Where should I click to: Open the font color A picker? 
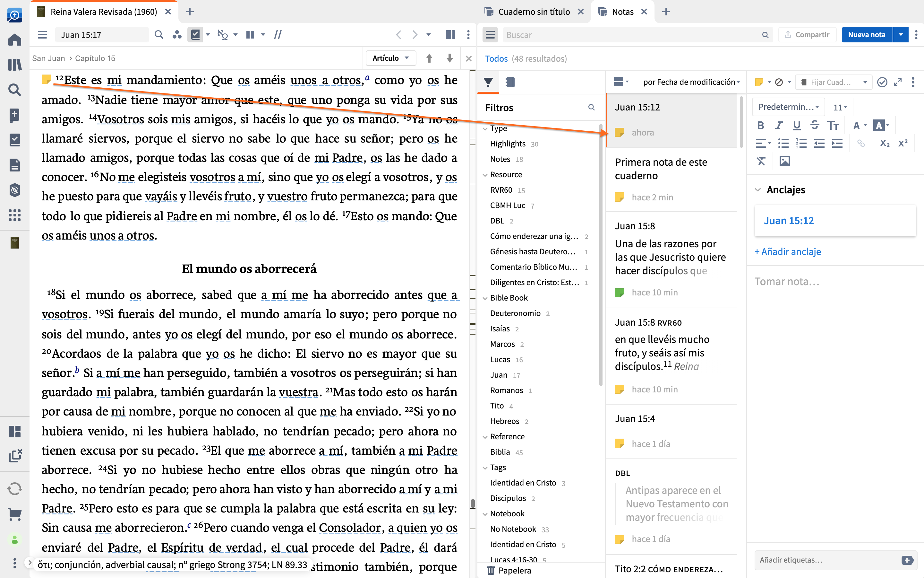point(860,125)
